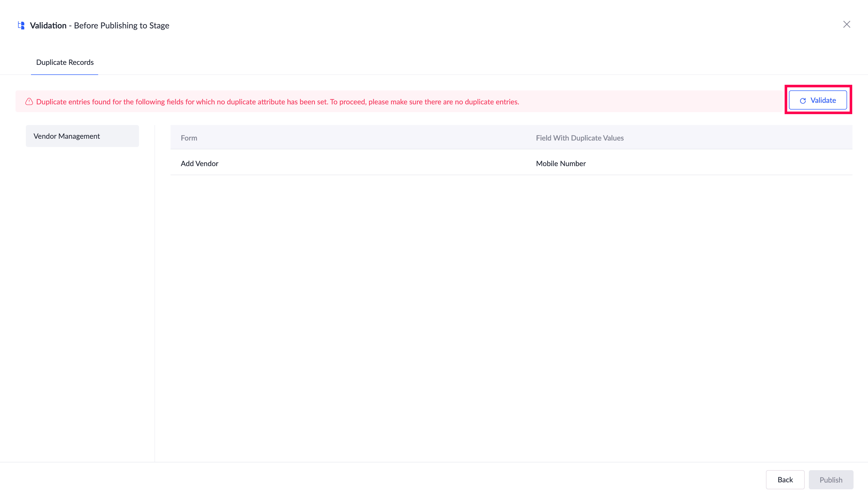Image resolution: width=868 pixels, height=496 pixels.
Task: Click the refresh icon inside the Validate button
Action: coord(803,101)
